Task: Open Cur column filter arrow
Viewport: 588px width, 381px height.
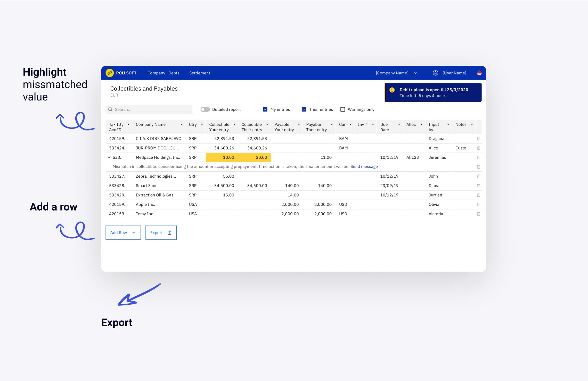Action: coord(350,124)
